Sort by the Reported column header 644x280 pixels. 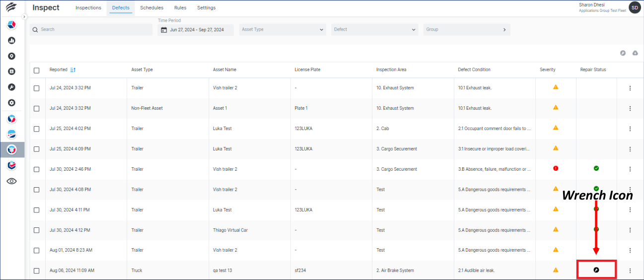click(59, 70)
